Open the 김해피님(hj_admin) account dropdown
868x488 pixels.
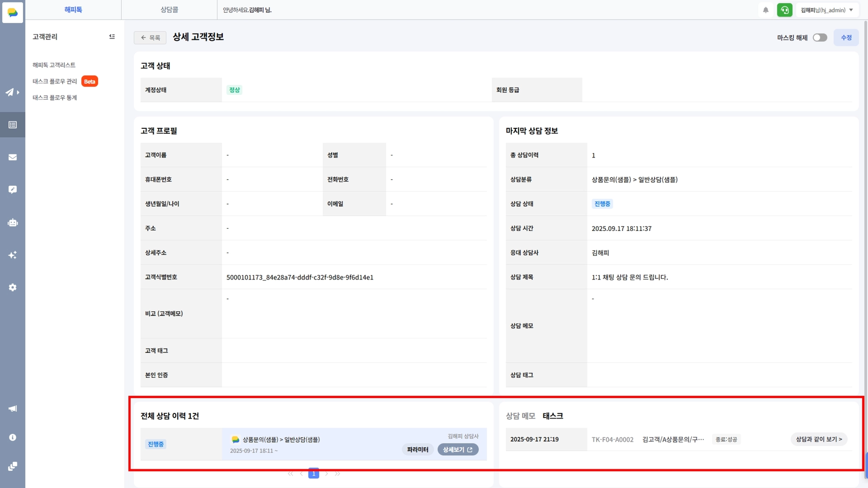[x=826, y=10]
